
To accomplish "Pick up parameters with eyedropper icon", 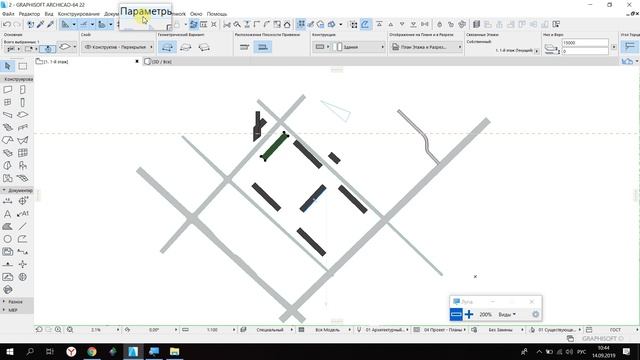I will point(40,24).
